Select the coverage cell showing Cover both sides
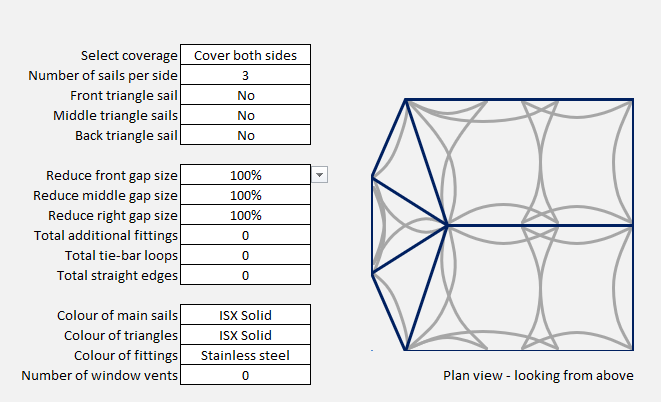The width and height of the screenshot is (661, 402). (245, 55)
